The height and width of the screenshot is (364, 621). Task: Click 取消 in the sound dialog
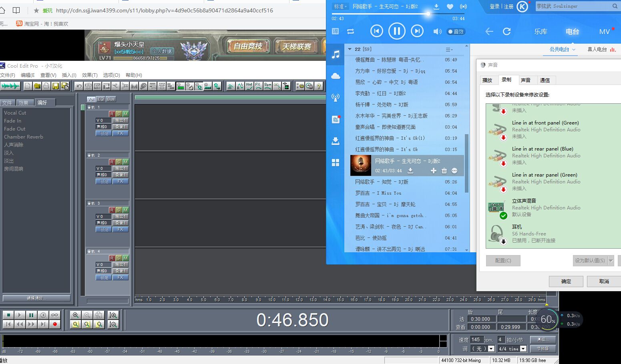pos(604,281)
